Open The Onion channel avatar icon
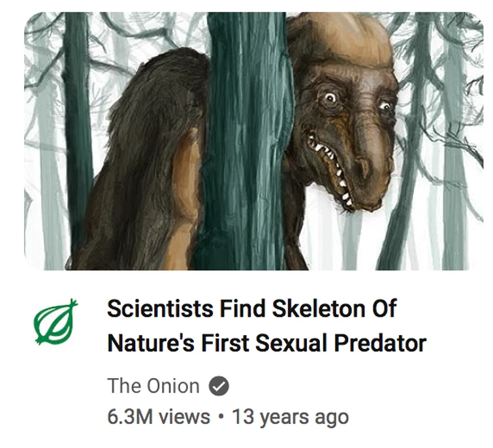Viewport: 493px width, 448px height. pyautogui.click(x=56, y=321)
